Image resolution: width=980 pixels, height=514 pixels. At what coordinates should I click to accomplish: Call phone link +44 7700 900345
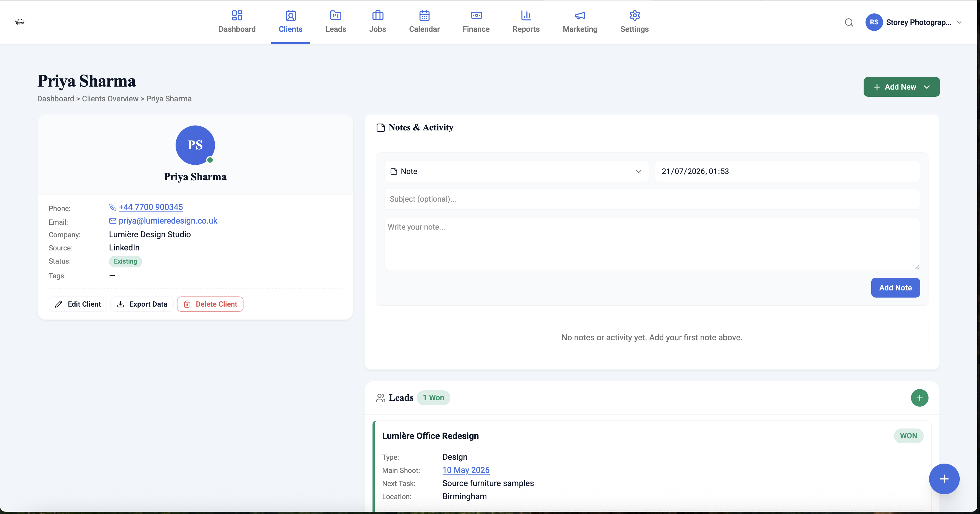[151, 207]
